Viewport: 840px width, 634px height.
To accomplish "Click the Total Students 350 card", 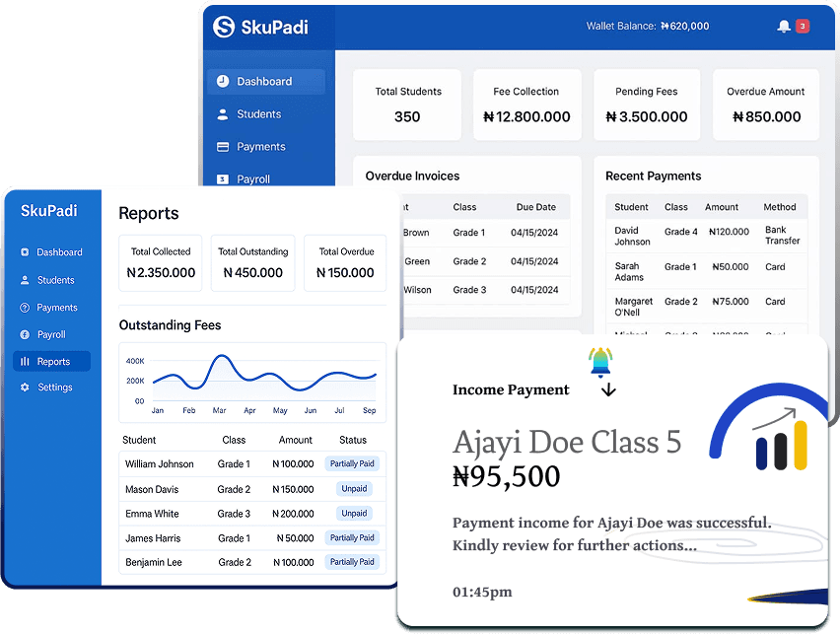I will tap(407, 105).
